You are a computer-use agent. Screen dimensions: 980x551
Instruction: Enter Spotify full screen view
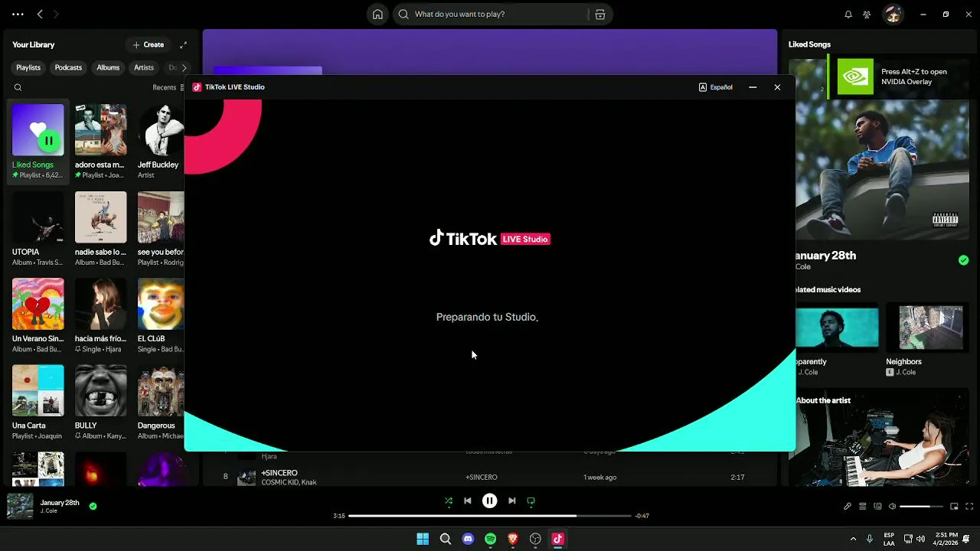(x=969, y=507)
